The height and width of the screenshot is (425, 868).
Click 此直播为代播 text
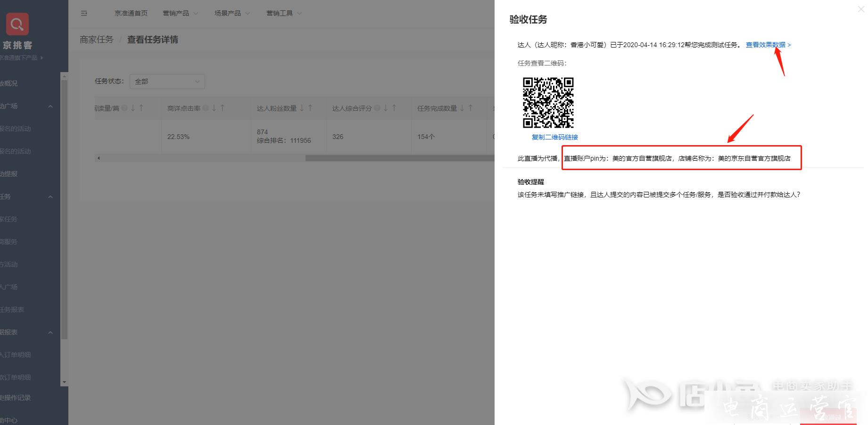pos(537,158)
